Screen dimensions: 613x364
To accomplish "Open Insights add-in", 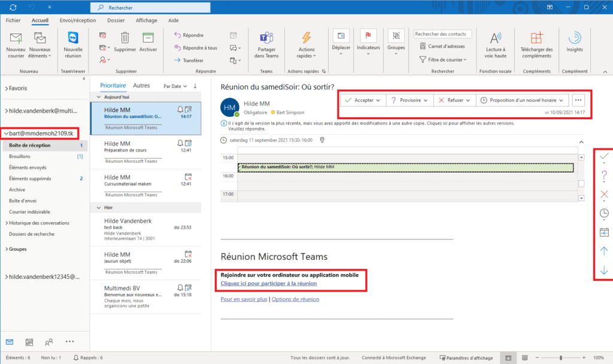I will (574, 42).
